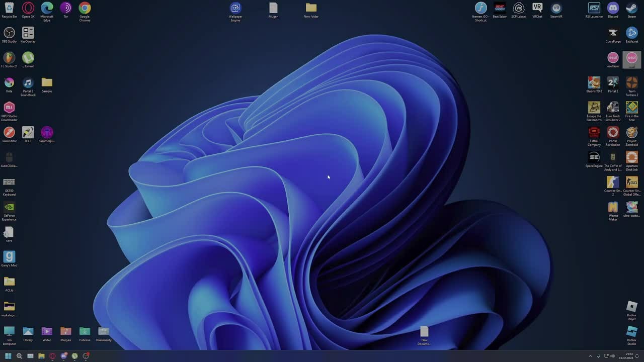The height and width of the screenshot is (362, 644).
Task: Click the Krita desktop icon
Action: 9,84
